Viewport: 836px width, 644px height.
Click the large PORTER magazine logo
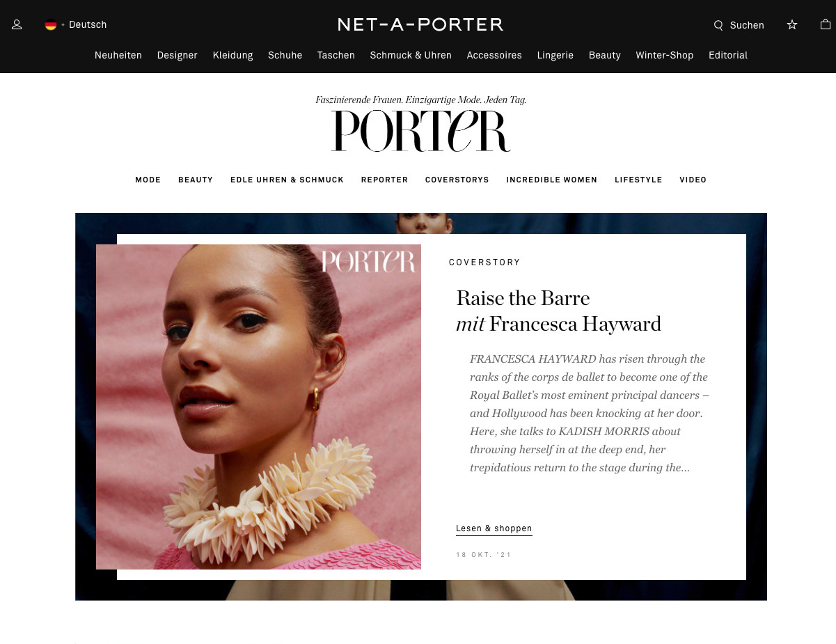click(421, 131)
